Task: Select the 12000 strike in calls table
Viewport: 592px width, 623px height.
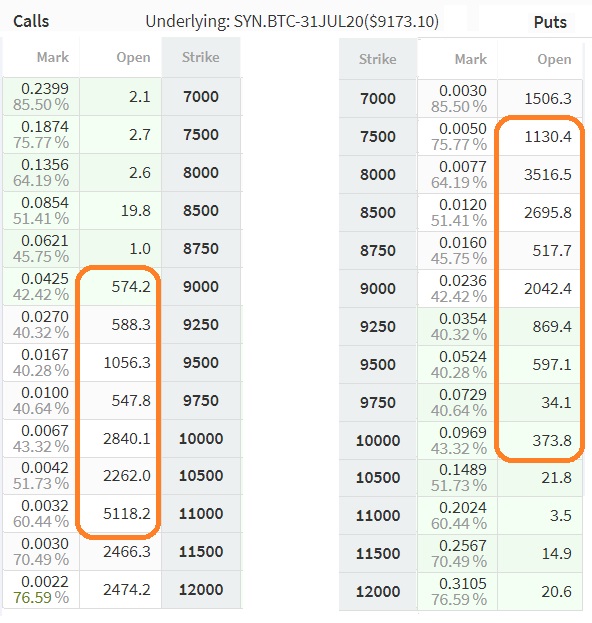Action: (x=201, y=590)
